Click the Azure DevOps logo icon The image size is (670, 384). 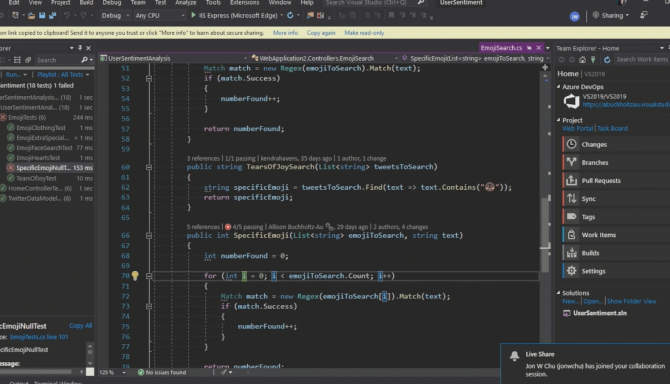tap(571, 101)
